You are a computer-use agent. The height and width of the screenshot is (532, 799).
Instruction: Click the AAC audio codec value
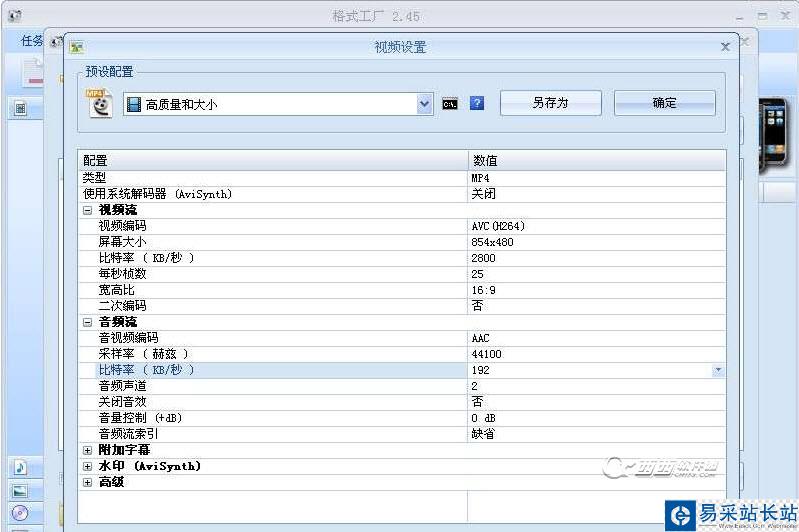[x=597, y=338]
